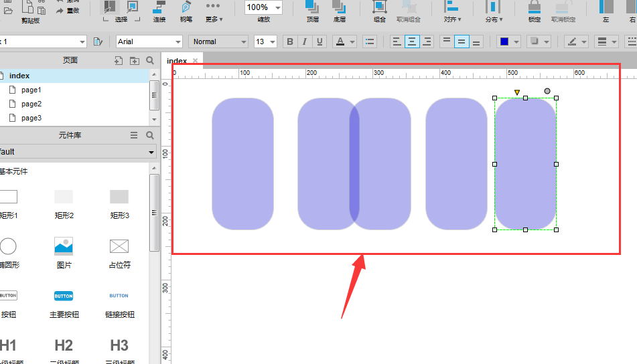This screenshot has width=637, height=364.
Task: Open page3 in the page tree
Action: click(x=31, y=118)
